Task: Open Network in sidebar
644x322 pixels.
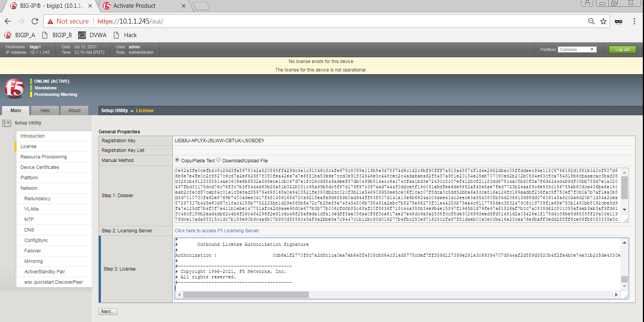Action: point(53,188)
